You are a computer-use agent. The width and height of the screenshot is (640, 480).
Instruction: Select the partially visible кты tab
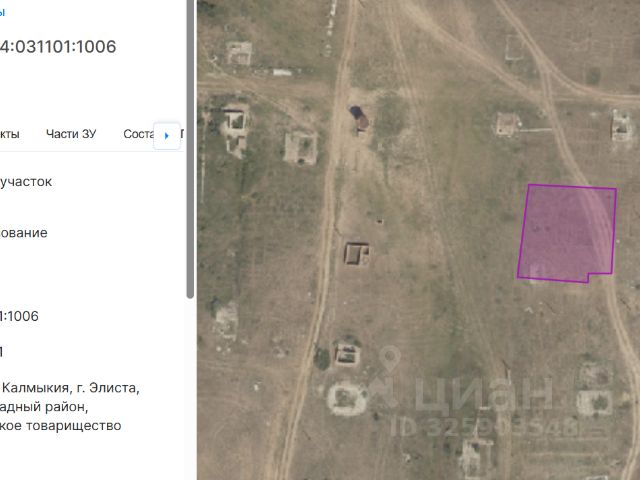point(9,134)
